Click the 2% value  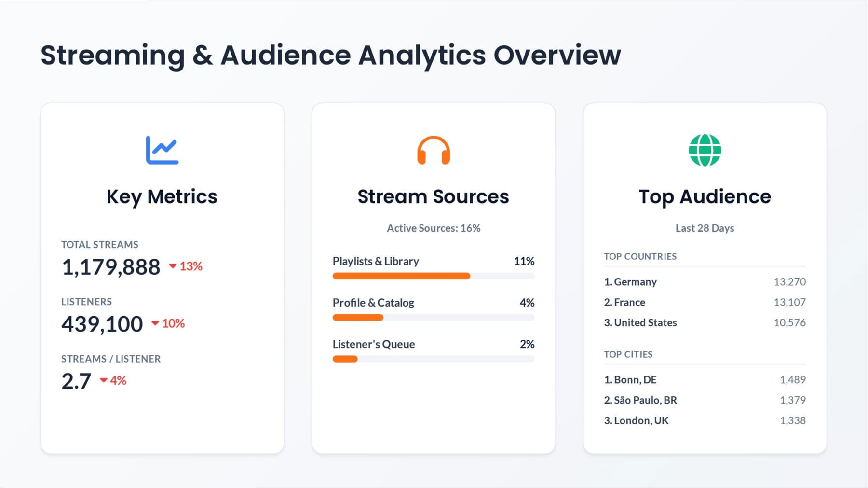pyautogui.click(x=527, y=344)
